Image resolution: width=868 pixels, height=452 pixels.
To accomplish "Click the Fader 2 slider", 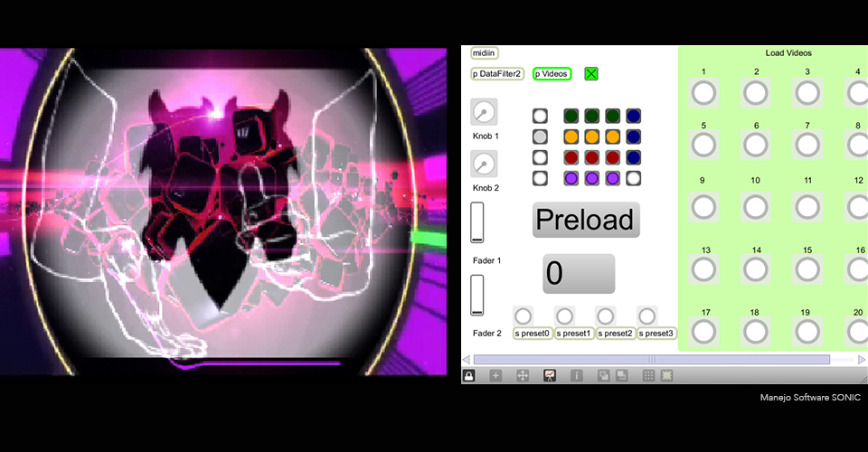I will (x=477, y=295).
